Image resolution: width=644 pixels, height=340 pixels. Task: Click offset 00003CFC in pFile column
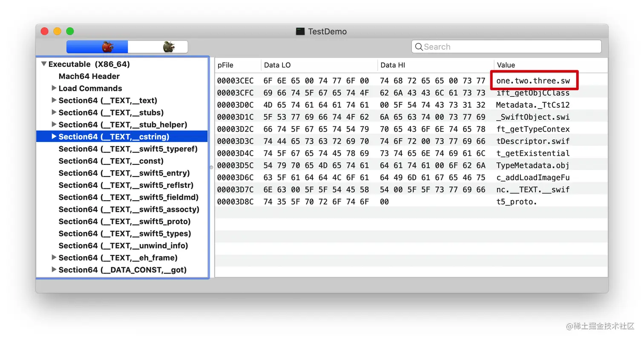(235, 93)
